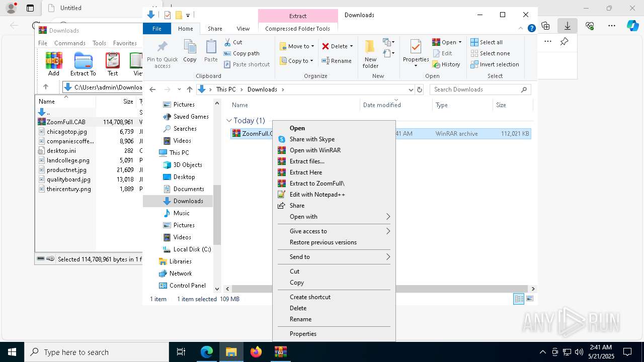Click Pin to Quick access in ribbon
Screen dimensions: 644x362
click(x=162, y=54)
